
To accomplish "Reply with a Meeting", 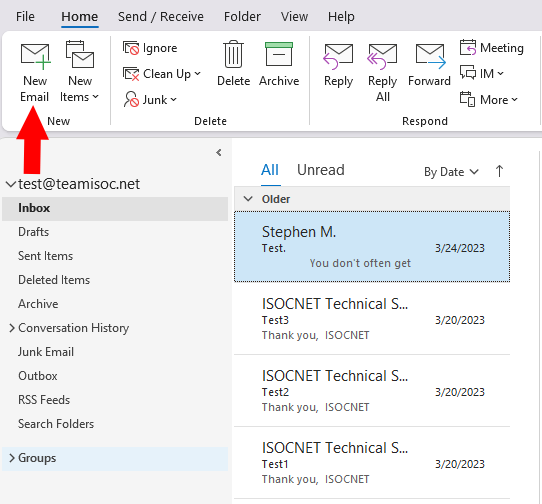I will click(x=492, y=48).
